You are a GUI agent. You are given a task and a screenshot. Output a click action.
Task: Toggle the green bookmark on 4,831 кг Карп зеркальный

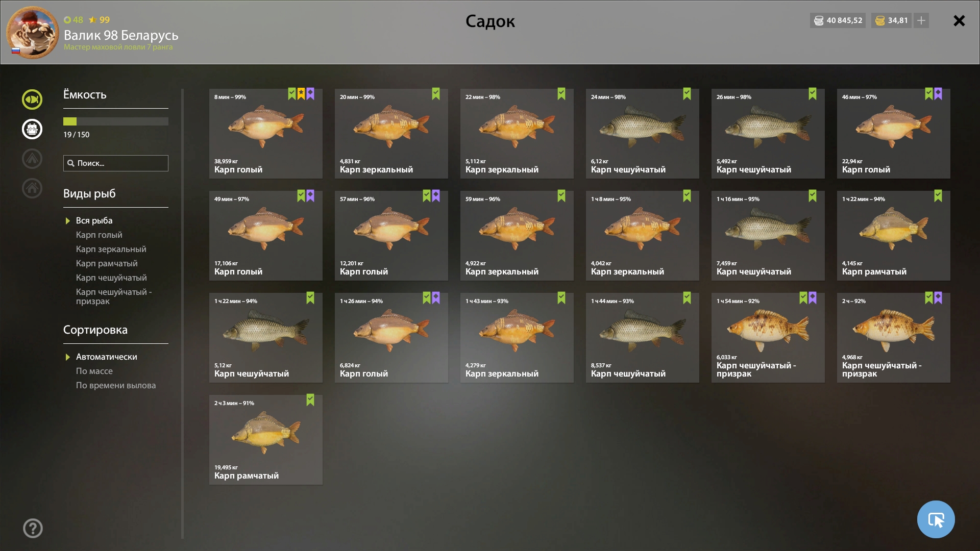coord(436,94)
